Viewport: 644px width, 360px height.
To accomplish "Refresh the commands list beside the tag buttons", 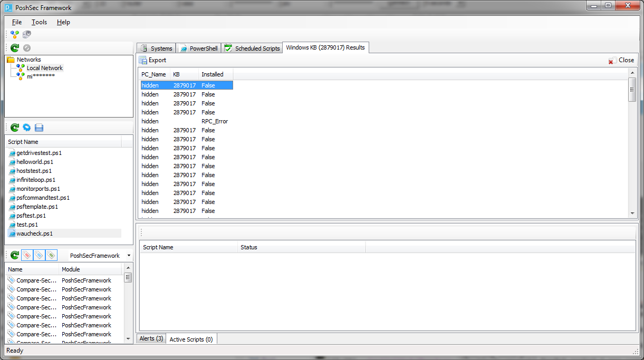I will click(x=15, y=256).
